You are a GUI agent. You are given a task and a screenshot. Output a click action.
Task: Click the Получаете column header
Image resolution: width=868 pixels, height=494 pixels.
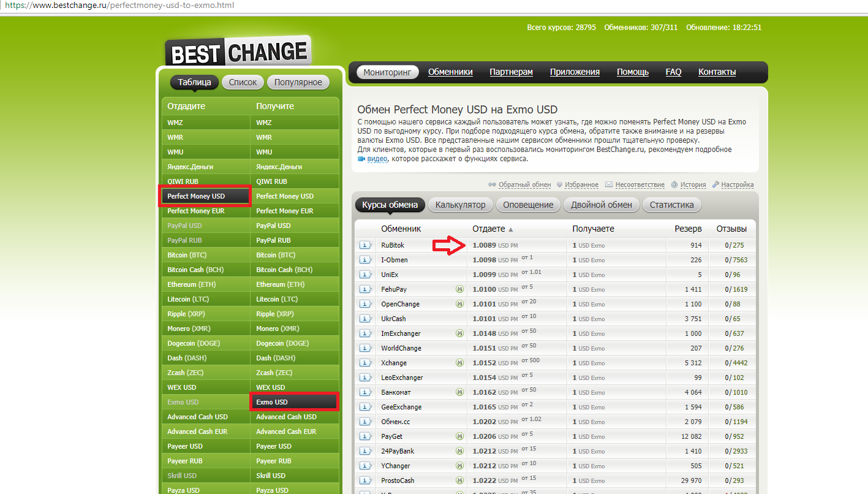tap(593, 229)
